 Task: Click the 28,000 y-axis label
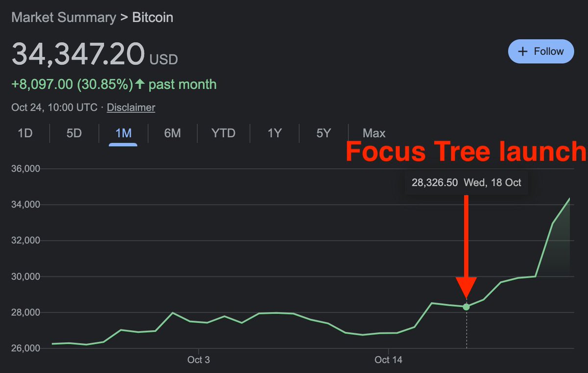25,313
